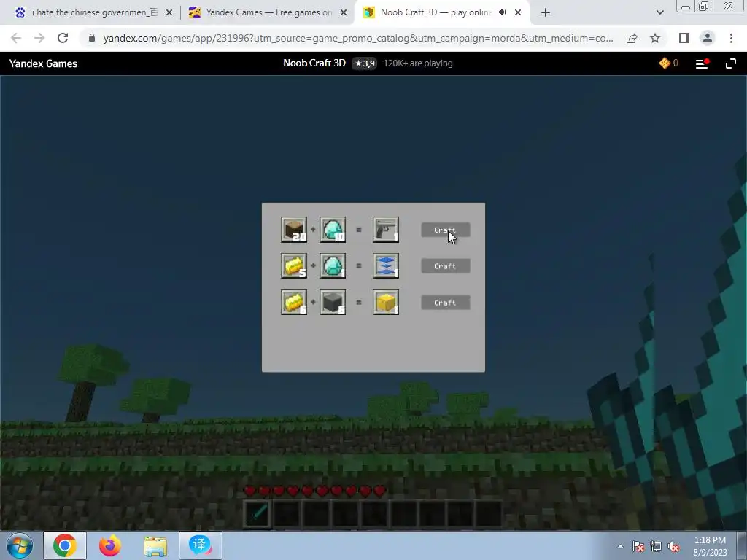Select the diamond sword hotbar slot
747x560 pixels.
(258, 514)
